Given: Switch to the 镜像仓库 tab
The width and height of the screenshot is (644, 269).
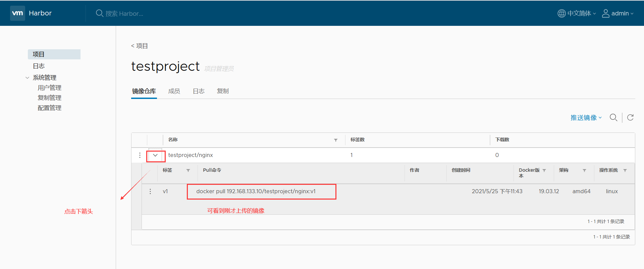Looking at the screenshot, I should [x=144, y=91].
